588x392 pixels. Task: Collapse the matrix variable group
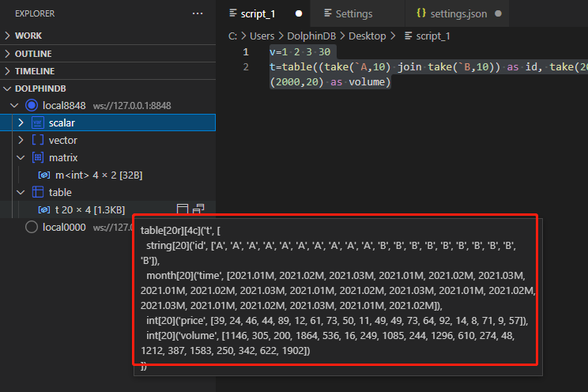[21, 157]
